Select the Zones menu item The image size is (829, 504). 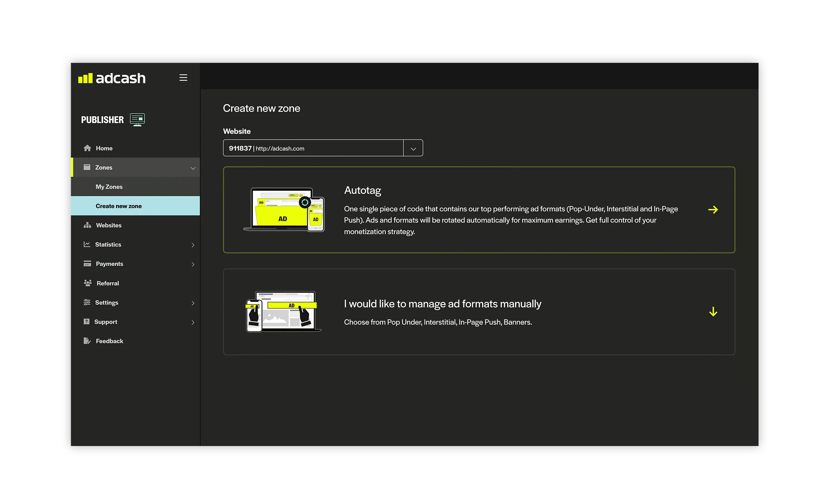coord(135,167)
